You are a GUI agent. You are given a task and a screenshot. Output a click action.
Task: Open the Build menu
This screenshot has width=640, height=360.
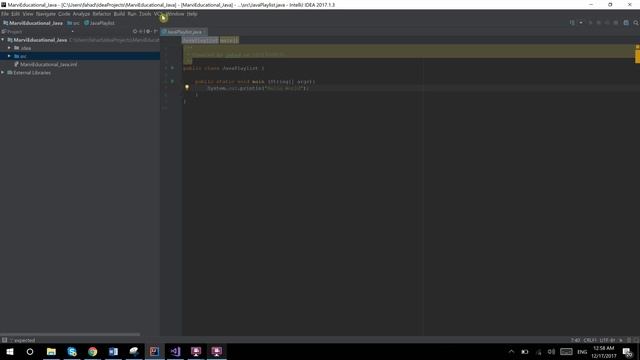[119, 14]
